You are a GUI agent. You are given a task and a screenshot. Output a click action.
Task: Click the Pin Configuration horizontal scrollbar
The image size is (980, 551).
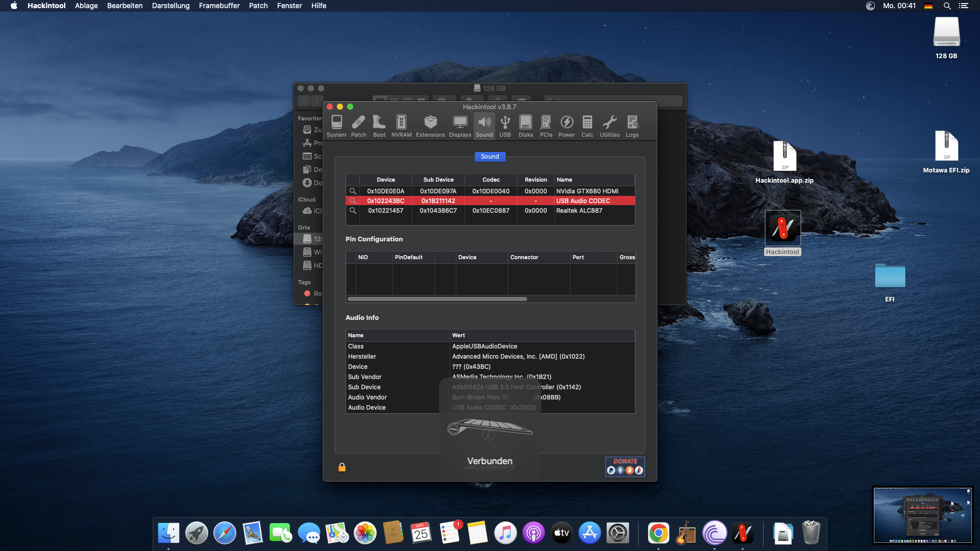437,299
